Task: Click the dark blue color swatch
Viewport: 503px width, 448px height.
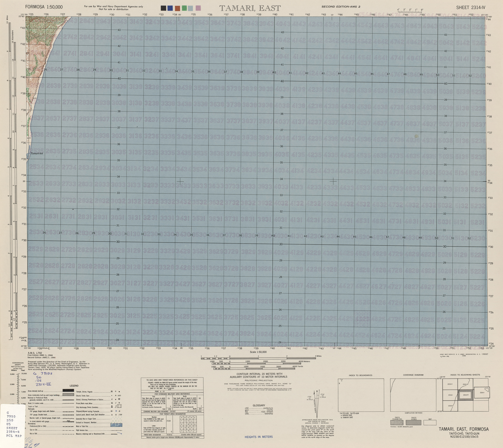Action: click(170, 8)
